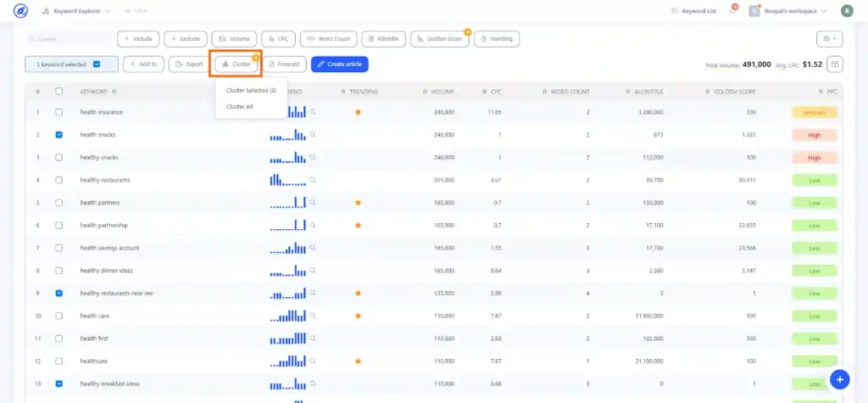Screen dimensions: 868x403
Task: Uncheck the health snacks row checkbox
Action: click(58, 135)
